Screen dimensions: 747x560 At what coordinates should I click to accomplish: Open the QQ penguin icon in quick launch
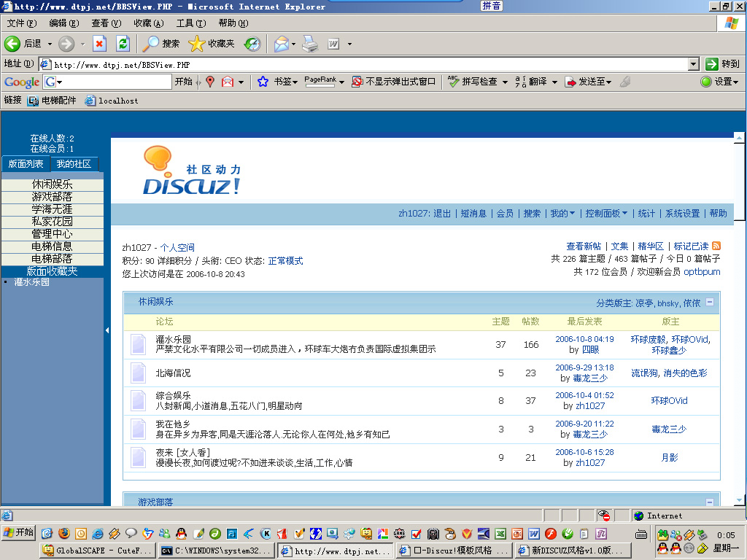[181, 533]
